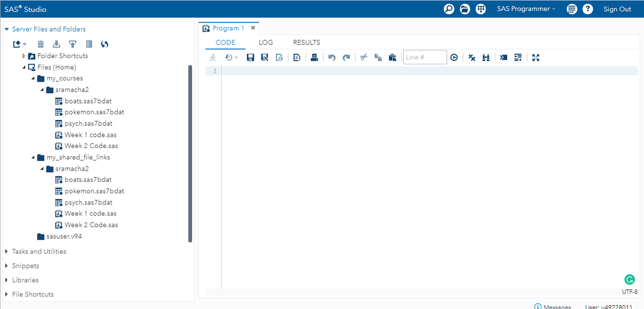644x309 pixels.
Task: Click the go-to-line arrow button
Action: [x=454, y=57]
